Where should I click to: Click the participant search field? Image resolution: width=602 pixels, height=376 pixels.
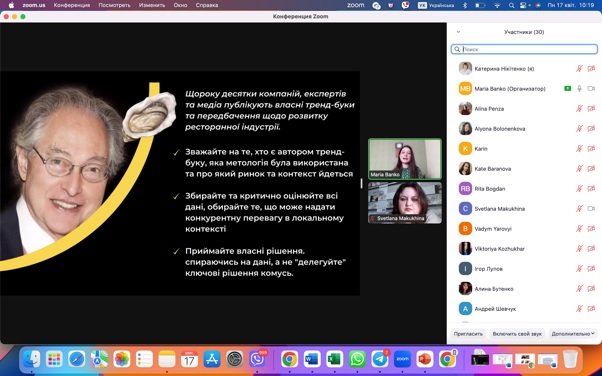pos(524,49)
